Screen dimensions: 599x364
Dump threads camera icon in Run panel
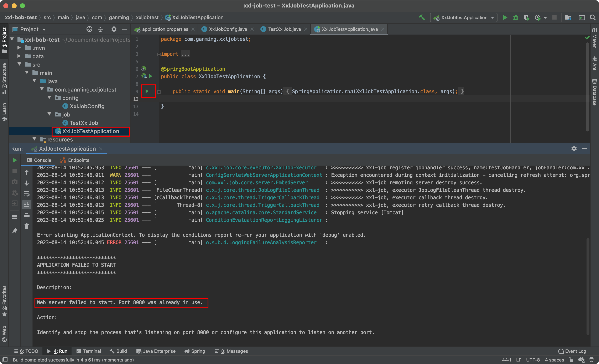coord(15,182)
